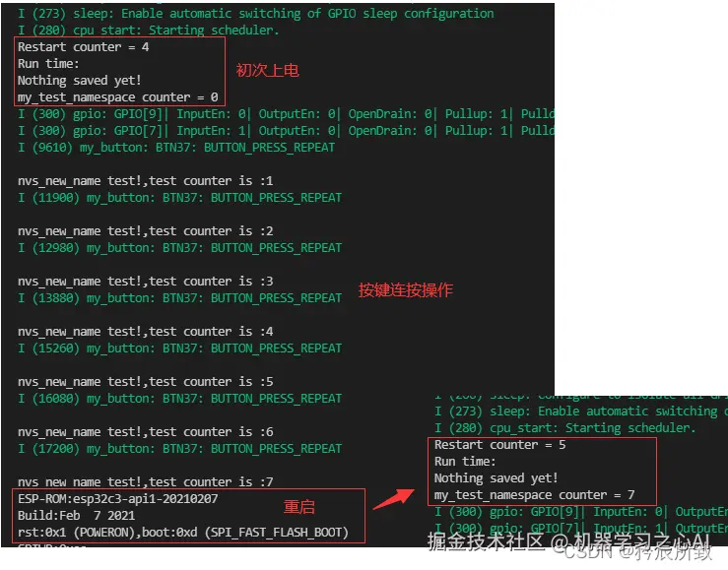Select the 'I (17200) my_button' log entry
This screenshot has width=728, height=570.
click(179, 449)
